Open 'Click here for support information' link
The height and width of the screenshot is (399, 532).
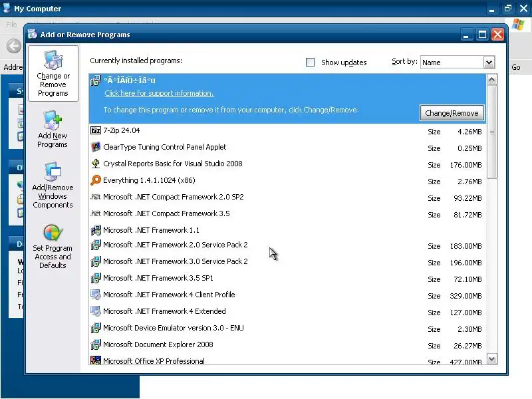[159, 93]
